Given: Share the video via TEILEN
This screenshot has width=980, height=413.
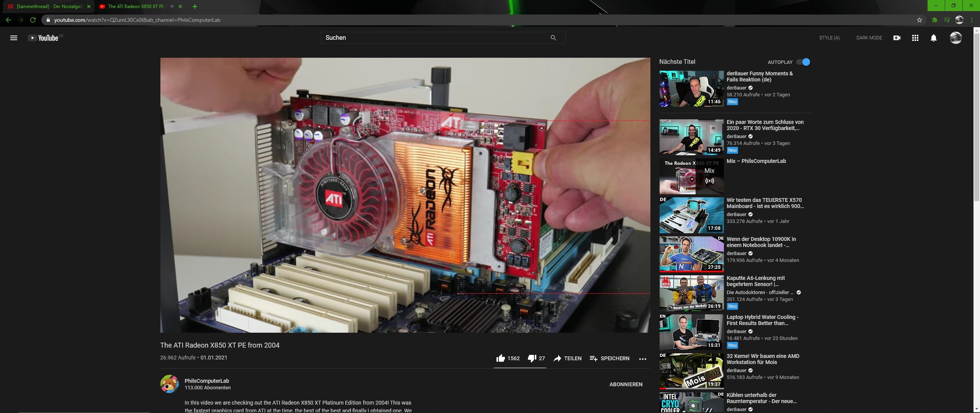Looking at the screenshot, I should pos(567,358).
